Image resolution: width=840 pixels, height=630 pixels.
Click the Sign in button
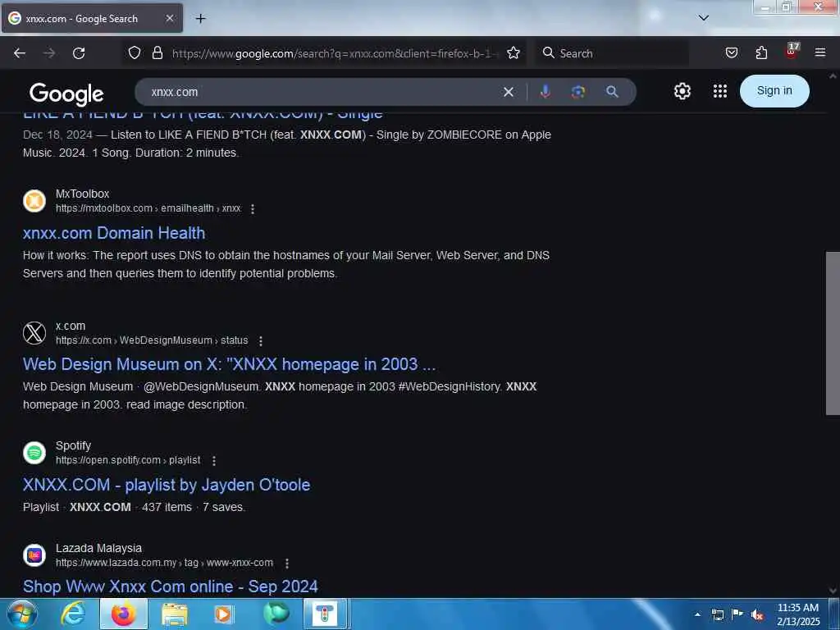[x=774, y=91]
